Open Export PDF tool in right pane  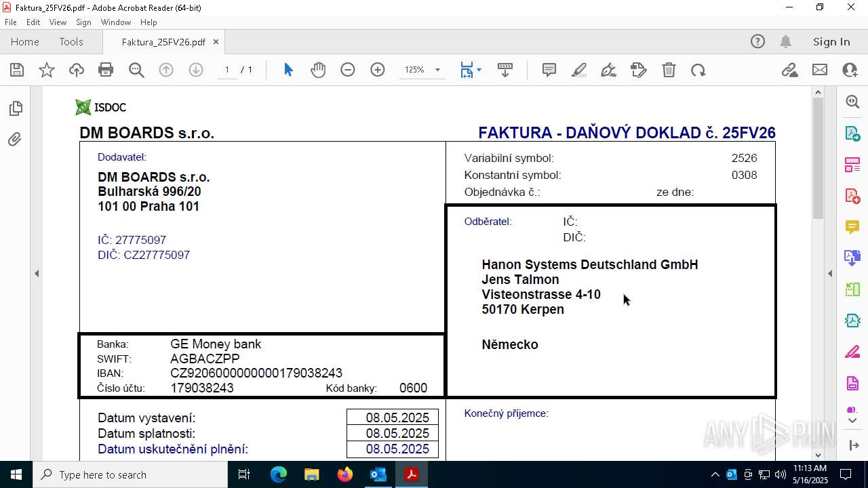(852, 133)
